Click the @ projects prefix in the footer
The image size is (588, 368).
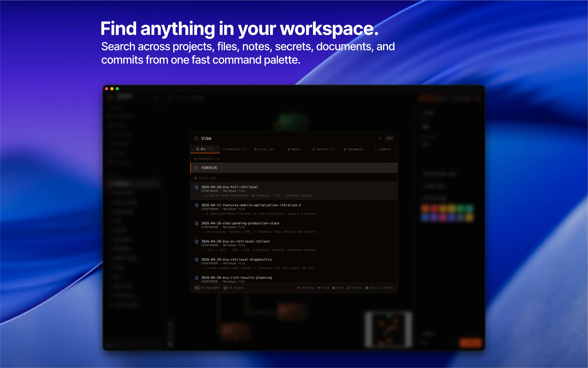point(306,288)
